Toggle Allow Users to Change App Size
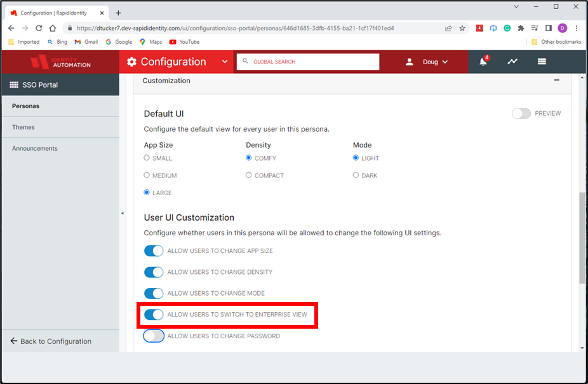The height and width of the screenshot is (384, 588). click(154, 250)
